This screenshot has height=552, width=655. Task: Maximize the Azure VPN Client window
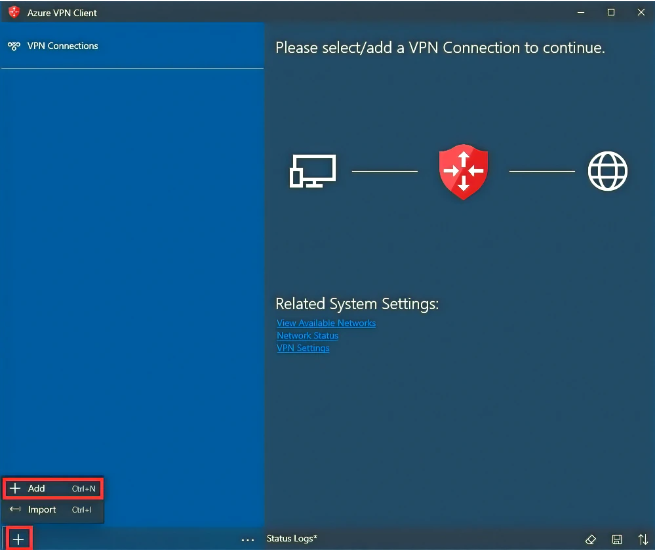tap(611, 13)
